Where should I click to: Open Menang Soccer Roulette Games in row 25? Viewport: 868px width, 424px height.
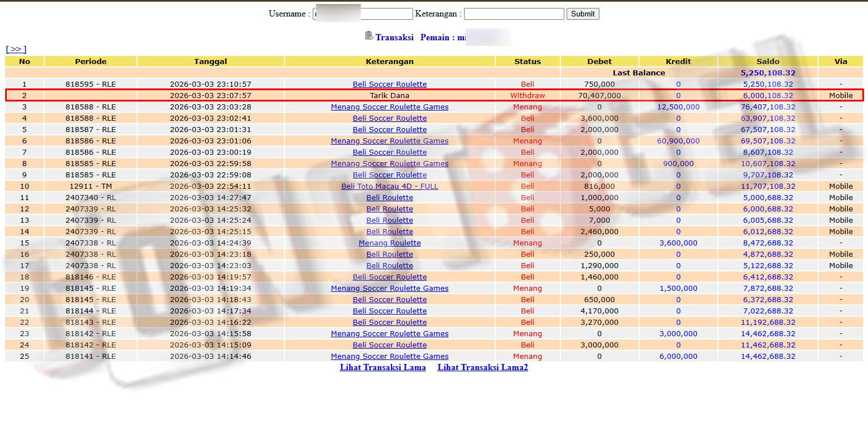[x=389, y=356]
